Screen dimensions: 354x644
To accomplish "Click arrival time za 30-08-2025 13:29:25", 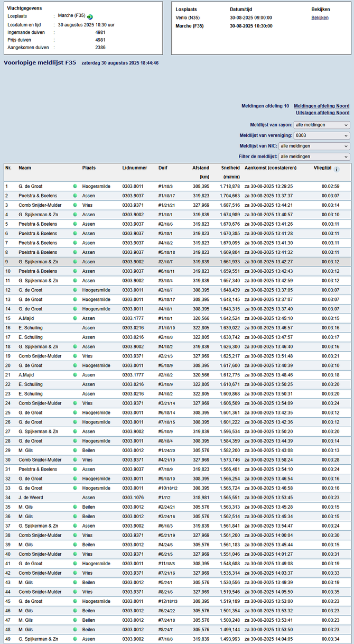I will coord(268,186).
